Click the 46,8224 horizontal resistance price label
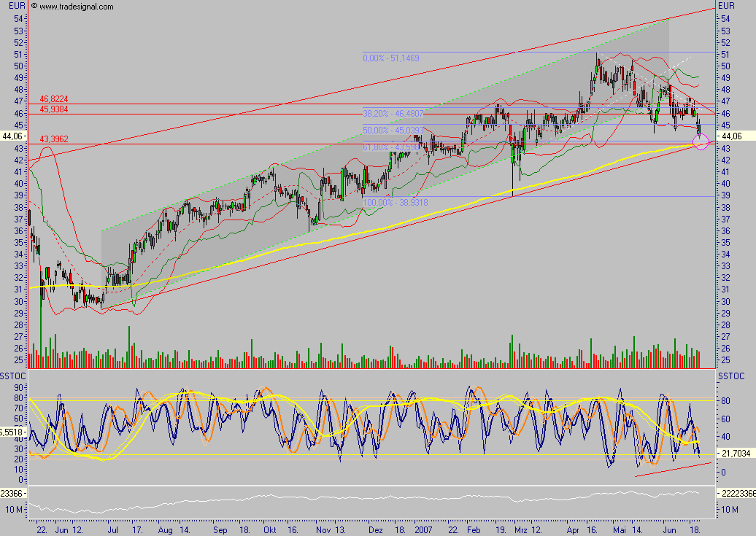This screenshot has height=536, width=756. (x=53, y=97)
